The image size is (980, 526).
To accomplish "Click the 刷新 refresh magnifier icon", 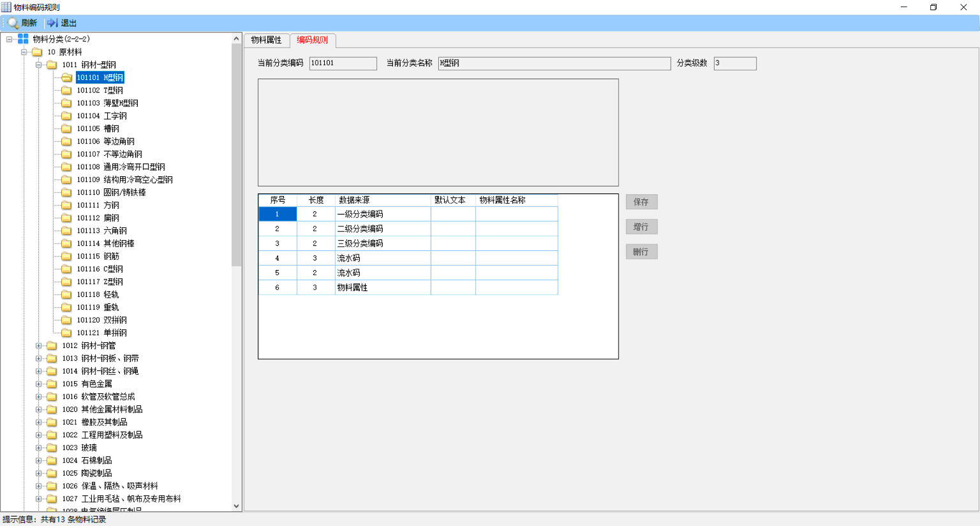I will click(x=13, y=23).
